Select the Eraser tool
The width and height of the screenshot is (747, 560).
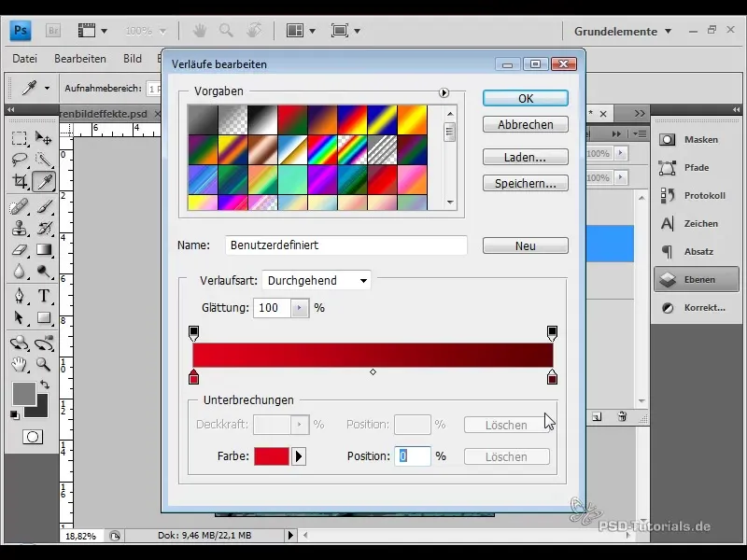(x=19, y=250)
